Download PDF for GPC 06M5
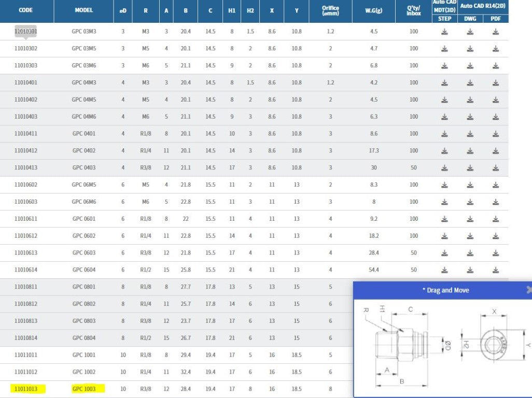The image size is (532, 398). (x=496, y=185)
